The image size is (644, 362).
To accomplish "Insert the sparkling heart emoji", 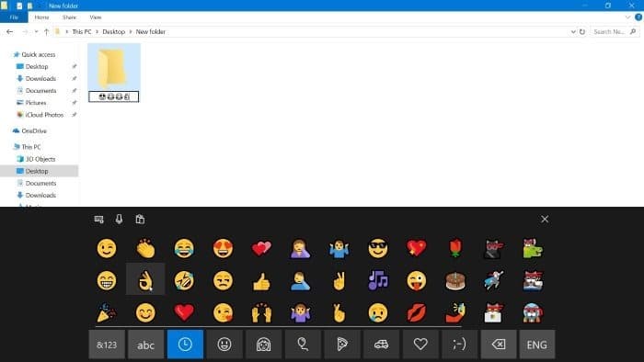I will point(417,248).
